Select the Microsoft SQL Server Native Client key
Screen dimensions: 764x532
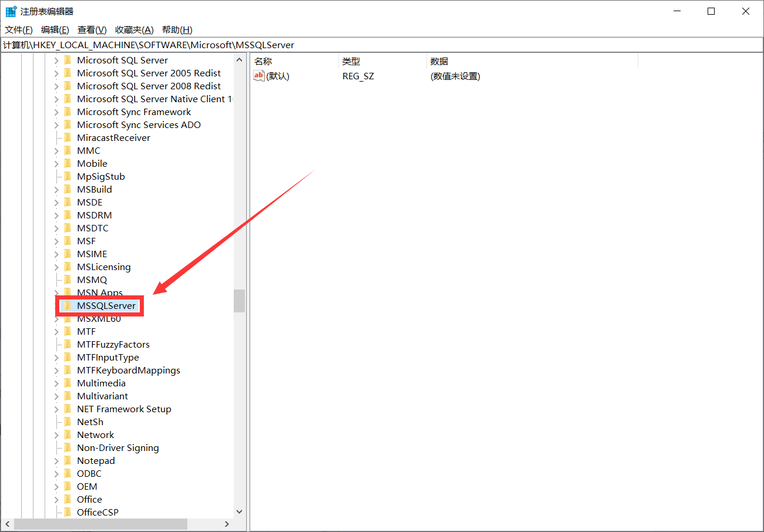155,99
